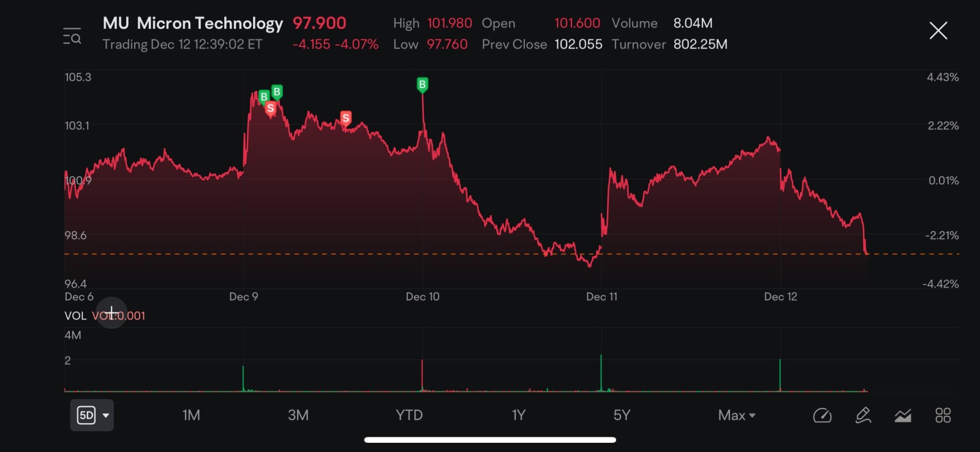Open the 5D timeframe dropdown
This screenshot has height=452, width=980.
point(92,415)
